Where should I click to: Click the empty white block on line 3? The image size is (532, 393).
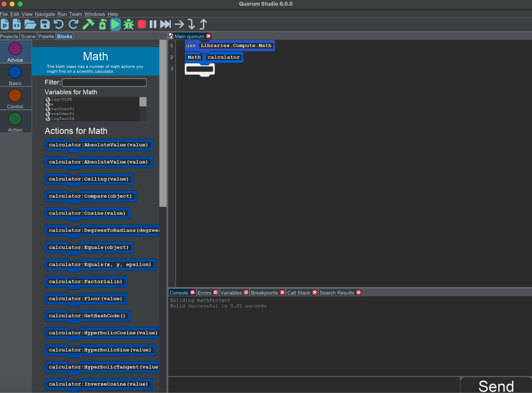[200, 69]
